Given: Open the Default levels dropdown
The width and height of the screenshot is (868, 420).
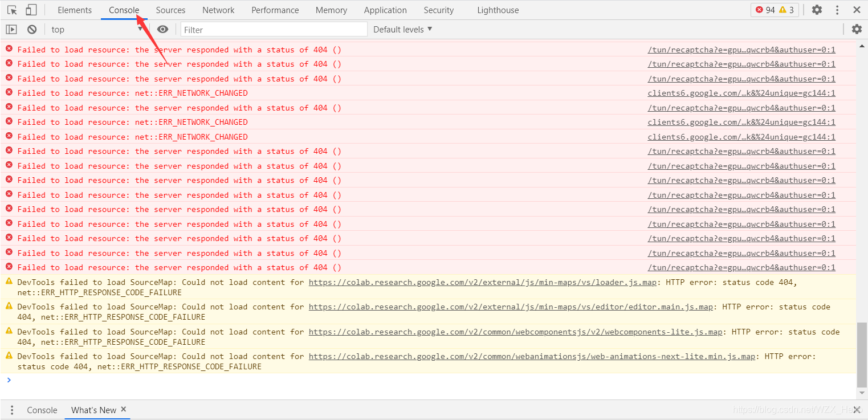Looking at the screenshot, I should coord(402,29).
